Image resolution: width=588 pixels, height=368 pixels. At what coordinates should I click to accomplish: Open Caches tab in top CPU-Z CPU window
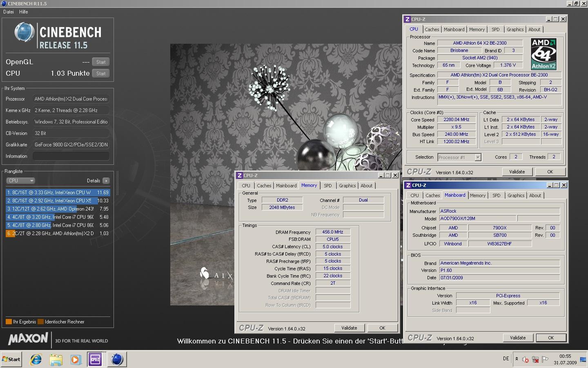tap(432, 29)
